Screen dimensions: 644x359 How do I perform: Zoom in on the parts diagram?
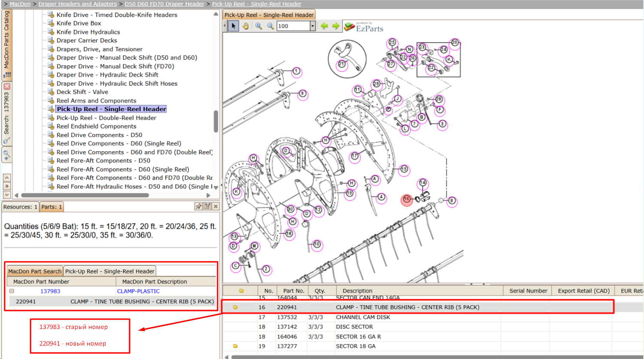coord(258,26)
